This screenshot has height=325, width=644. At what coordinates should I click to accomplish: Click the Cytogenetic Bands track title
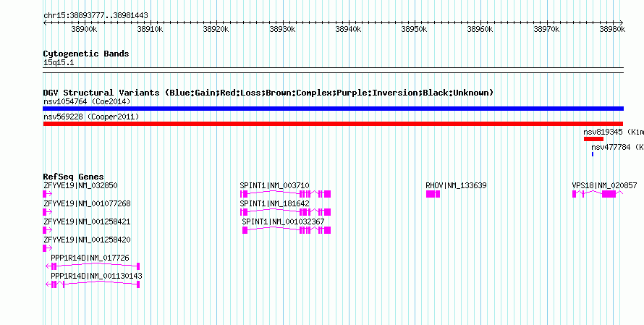pos(86,54)
